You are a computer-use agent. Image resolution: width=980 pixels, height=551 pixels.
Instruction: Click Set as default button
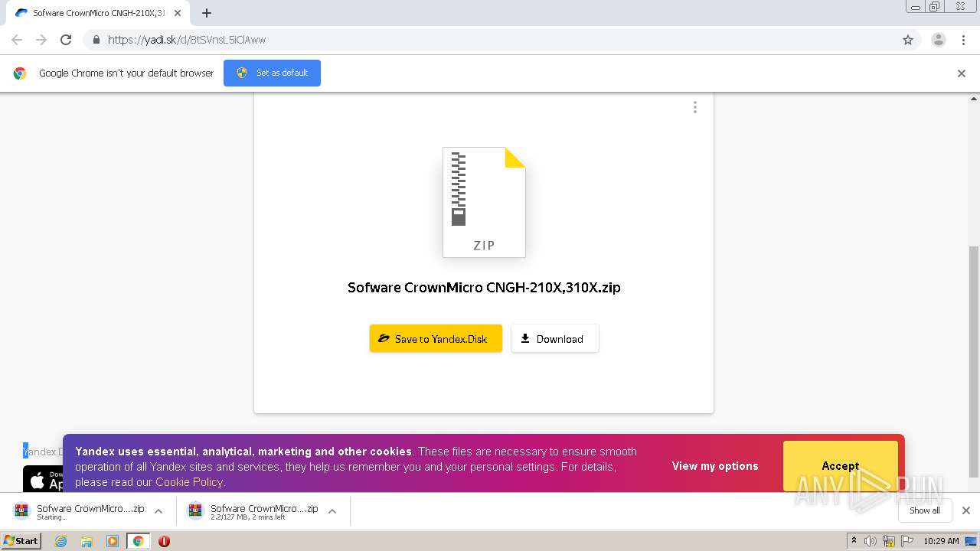pos(272,73)
